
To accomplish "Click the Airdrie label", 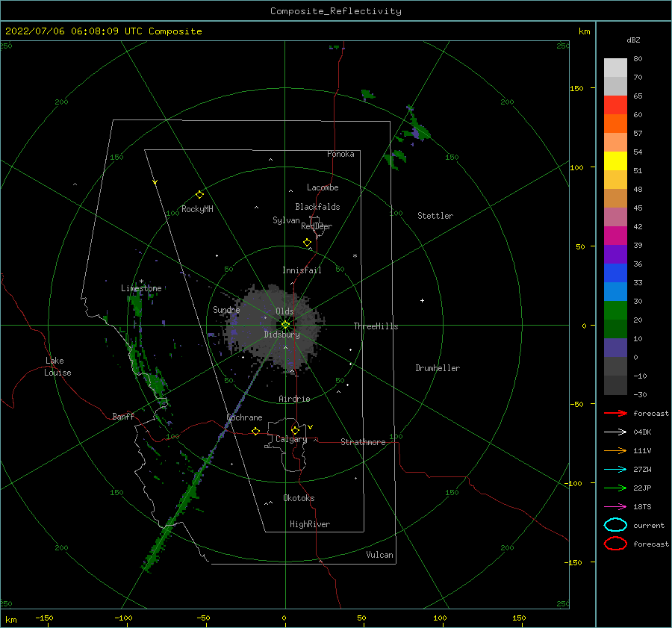I will pos(294,399).
